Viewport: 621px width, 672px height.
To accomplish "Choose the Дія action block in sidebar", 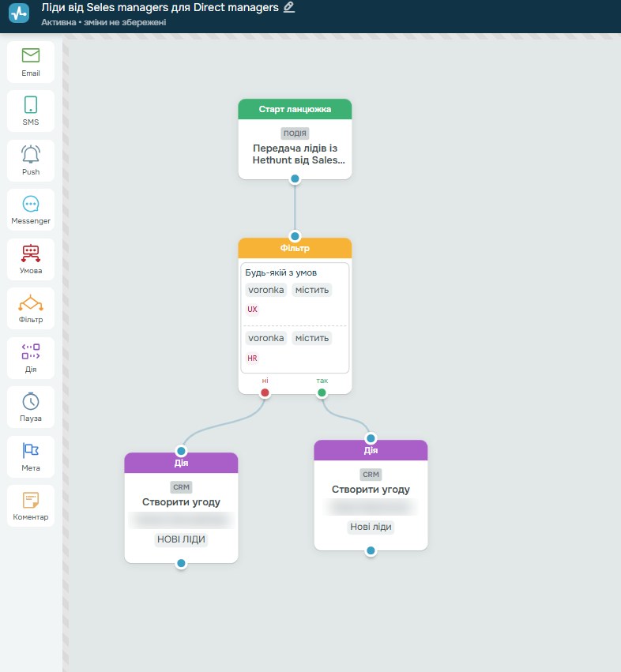I will coord(31,358).
